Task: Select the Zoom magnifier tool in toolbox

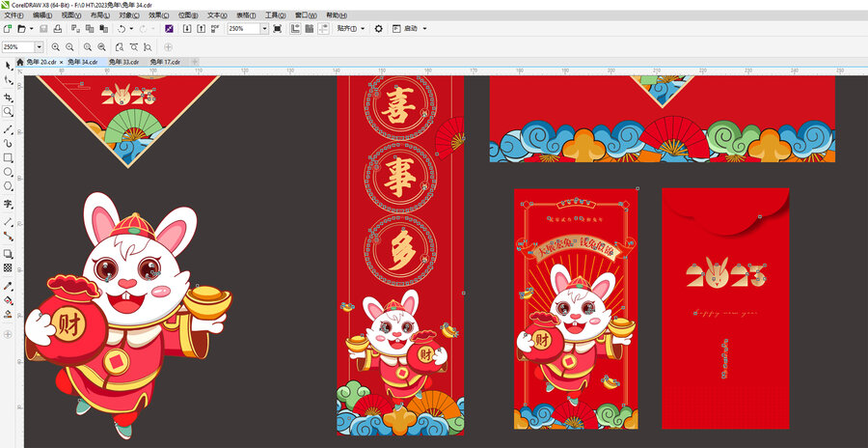Action: 8,112
